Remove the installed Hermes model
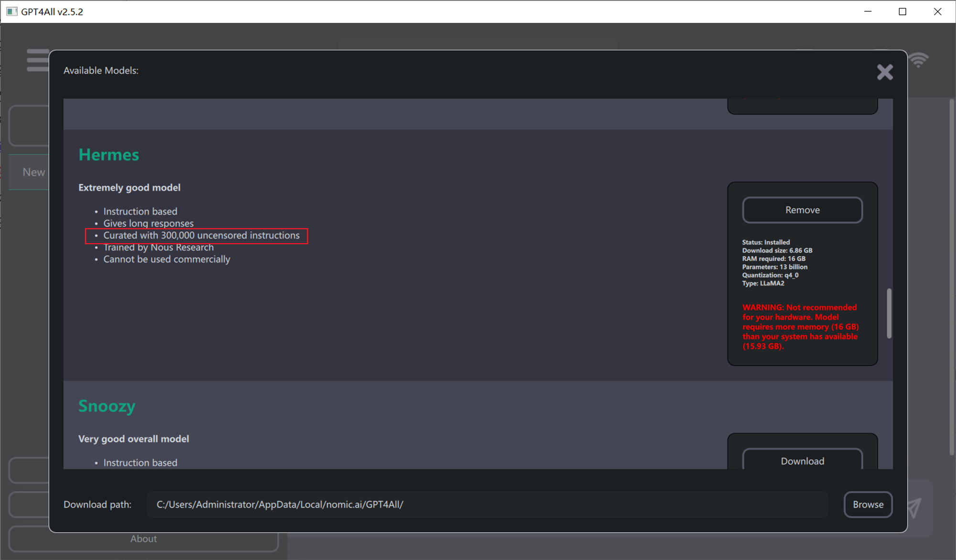956x560 pixels. point(802,210)
